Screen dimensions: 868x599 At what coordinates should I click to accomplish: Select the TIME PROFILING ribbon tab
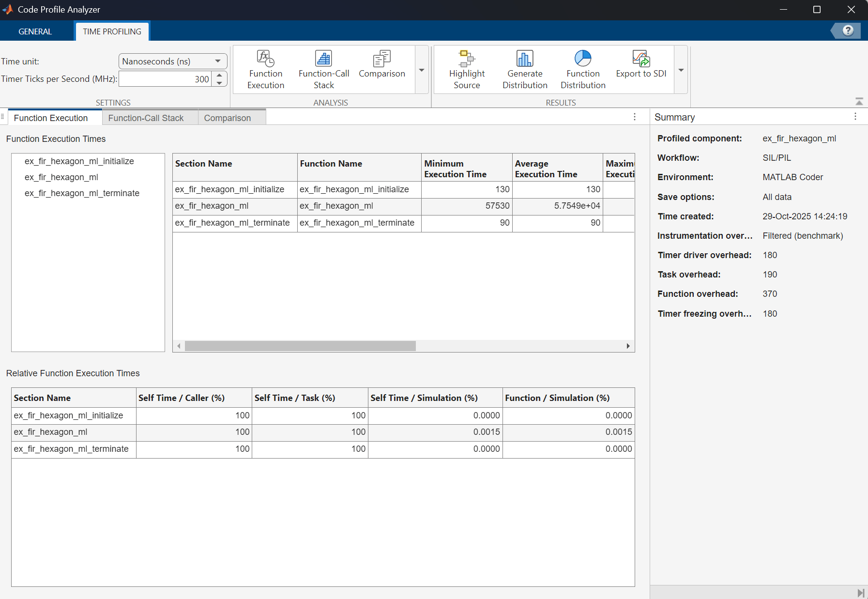click(112, 31)
